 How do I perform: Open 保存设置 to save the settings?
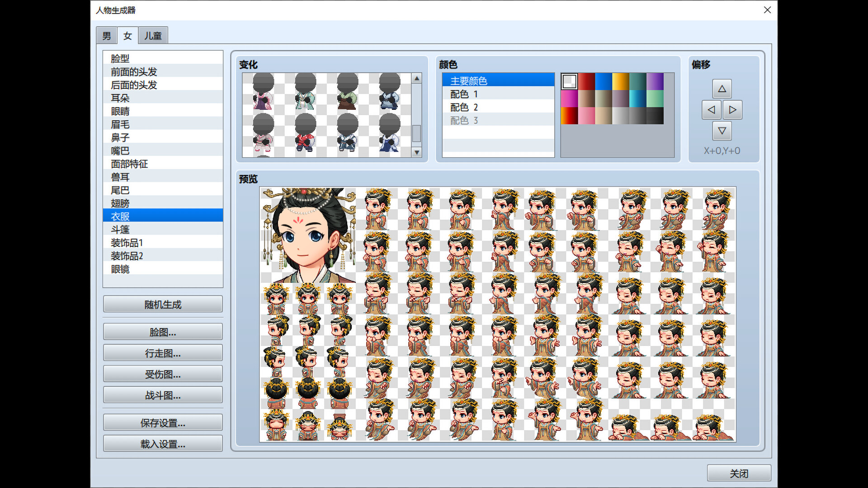[x=163, y=422]
